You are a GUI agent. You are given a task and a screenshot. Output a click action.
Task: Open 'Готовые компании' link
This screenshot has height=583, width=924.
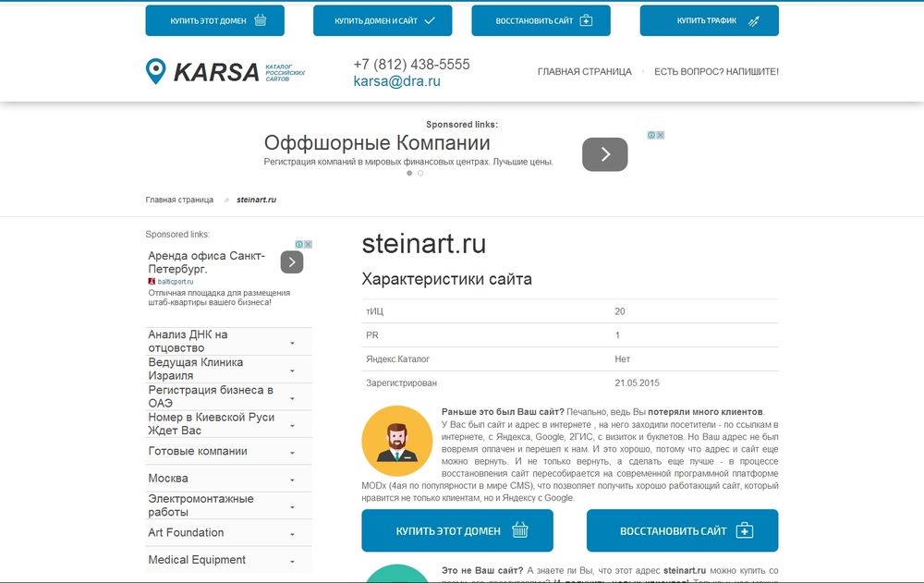[x=198, y=451]
